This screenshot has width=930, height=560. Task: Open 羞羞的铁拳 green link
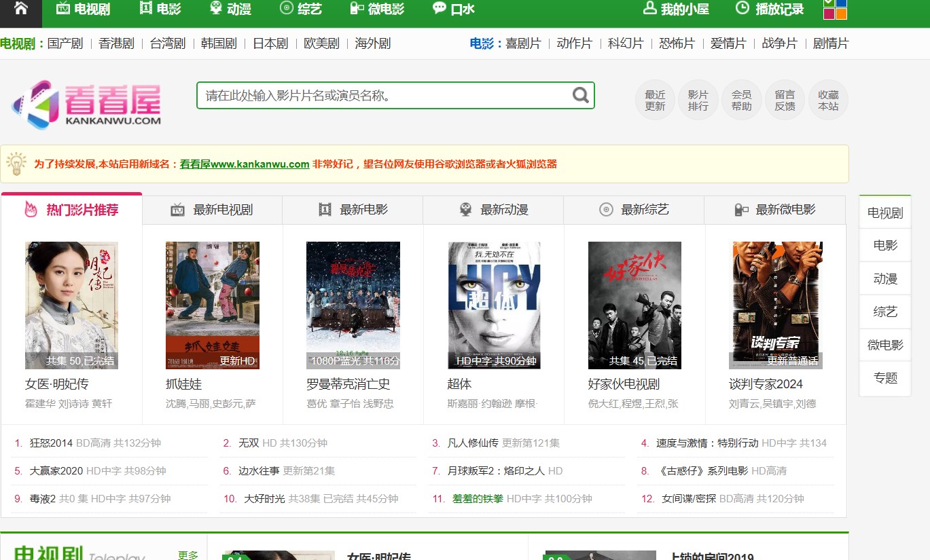478,499
